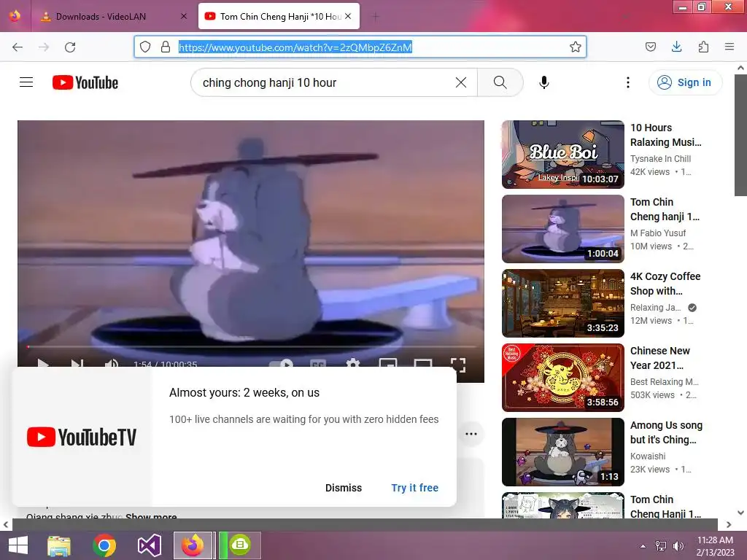This screenshot has height=560, width=747.
Task: Play the video
Action: pos(43,365)
